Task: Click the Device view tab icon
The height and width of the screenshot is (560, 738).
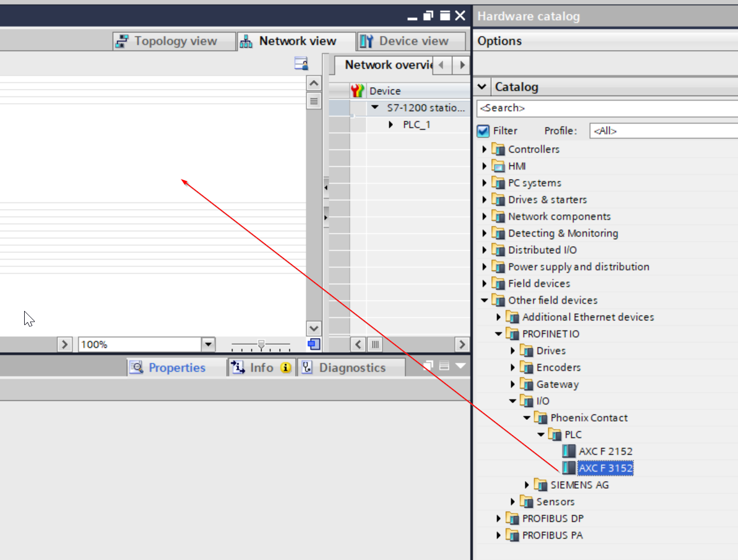Action: (x=367, y=41)
